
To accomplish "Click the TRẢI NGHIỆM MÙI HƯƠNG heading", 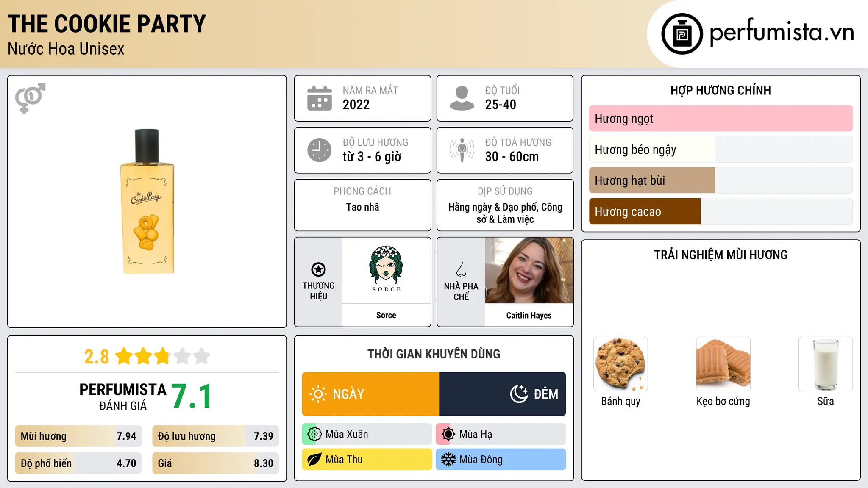I will click(721, 255).
